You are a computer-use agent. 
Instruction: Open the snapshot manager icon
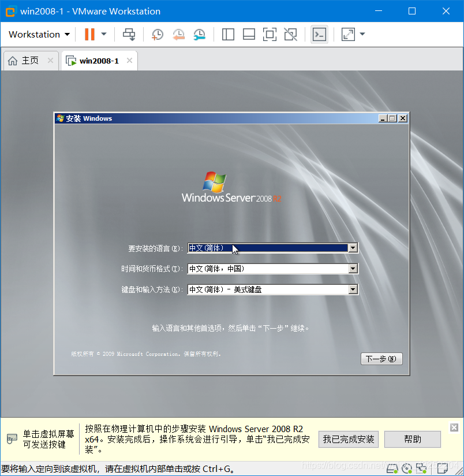click(200, 34)
